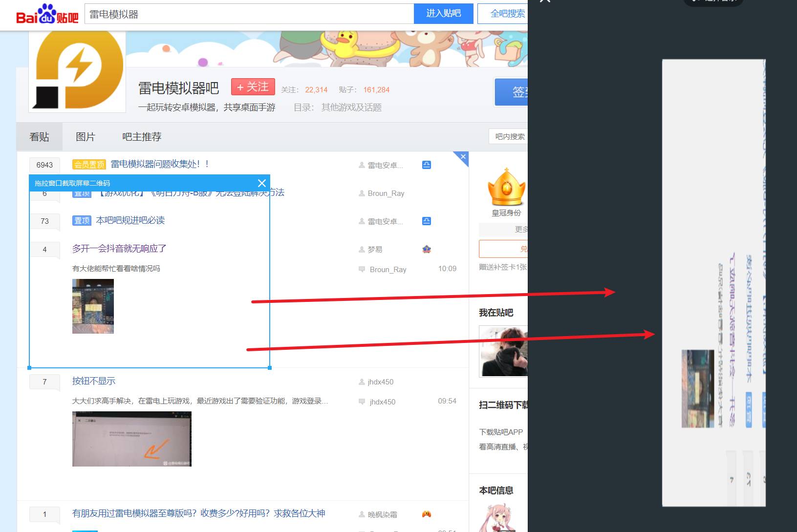Open post 雷电模拟器问题收集处

[160, 164]
